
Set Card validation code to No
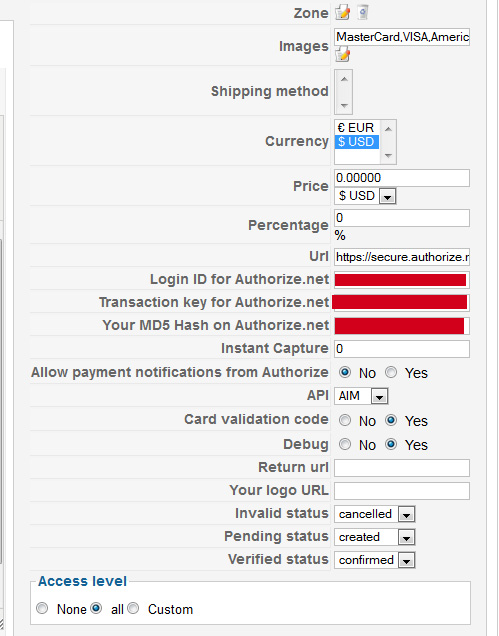345,420
